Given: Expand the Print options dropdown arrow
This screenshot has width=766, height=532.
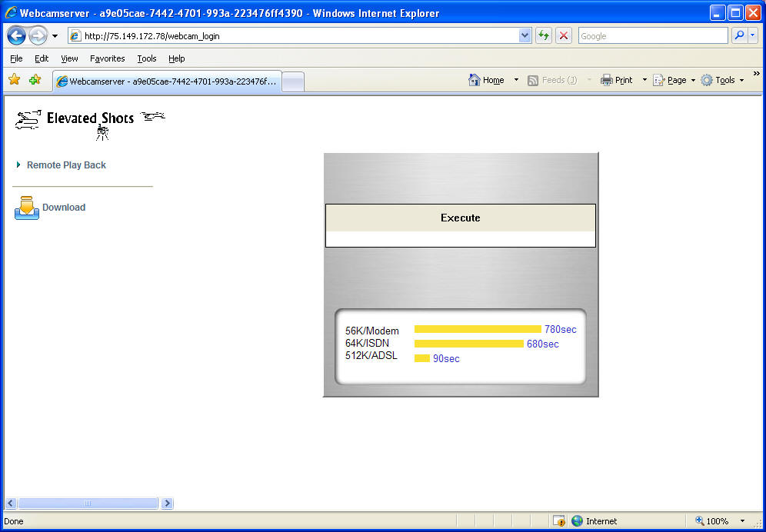Looking at the screenshot, I should (644, 80).
